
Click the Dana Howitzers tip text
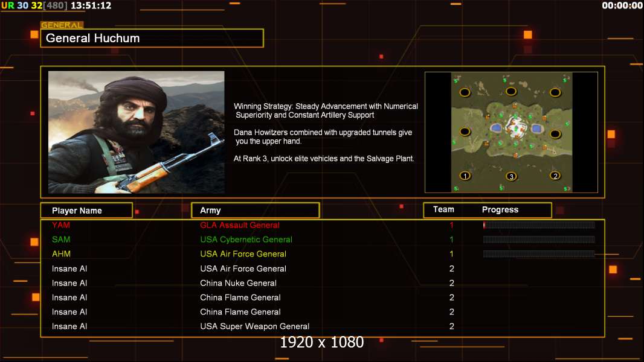pyautogui.click(x=323, y=136)
